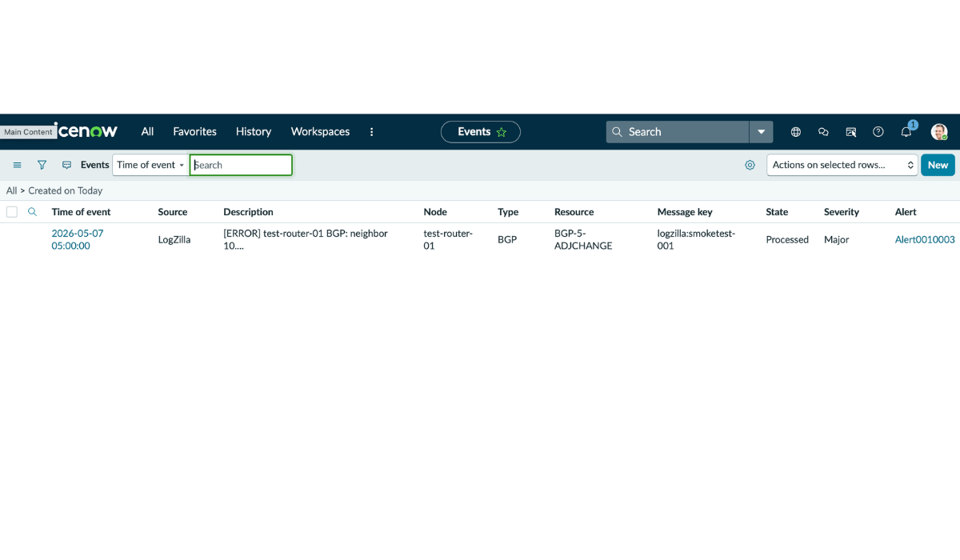
Task: Sort by Message key column header
Action: pos(685,212)
